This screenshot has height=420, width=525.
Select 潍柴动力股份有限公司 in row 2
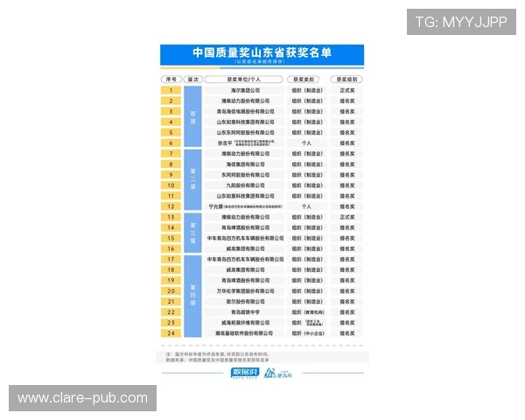click(x=245, y=101)
